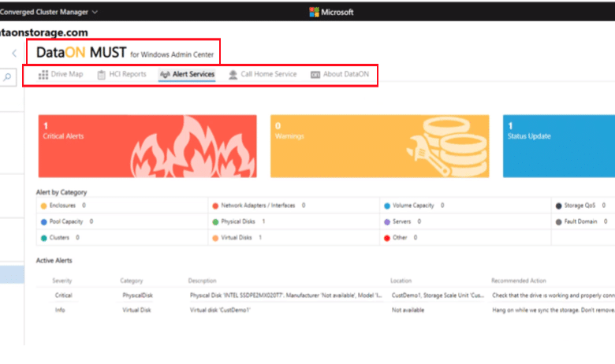615x364 pixels.
Task: Click the Volume Capacity blue dot
Action: coord(387,206)
